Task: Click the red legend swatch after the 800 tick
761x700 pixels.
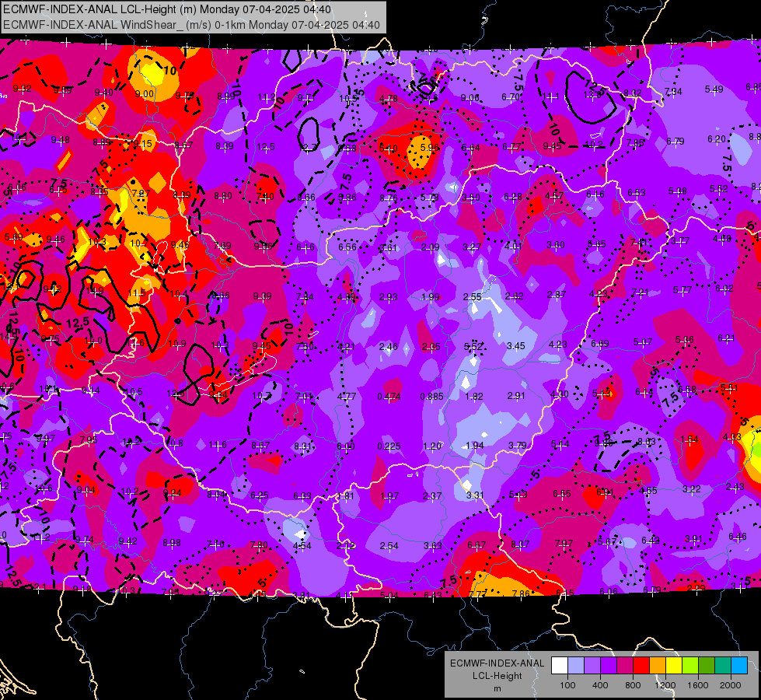Action: [x=641, y=666]
